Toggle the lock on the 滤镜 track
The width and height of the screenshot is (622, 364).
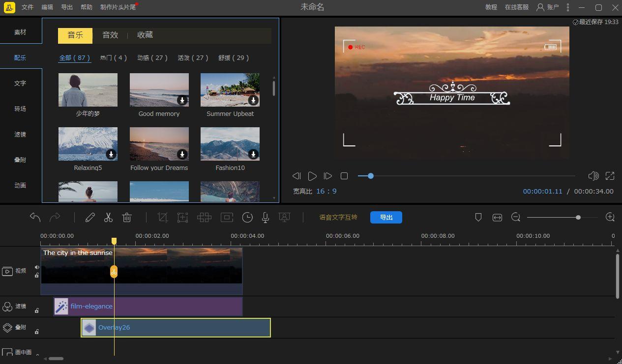[x=37, y=309]
